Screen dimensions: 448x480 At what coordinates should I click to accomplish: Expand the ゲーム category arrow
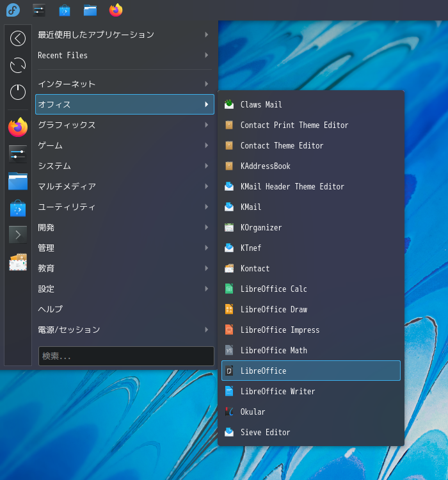[x=207, y=145]
